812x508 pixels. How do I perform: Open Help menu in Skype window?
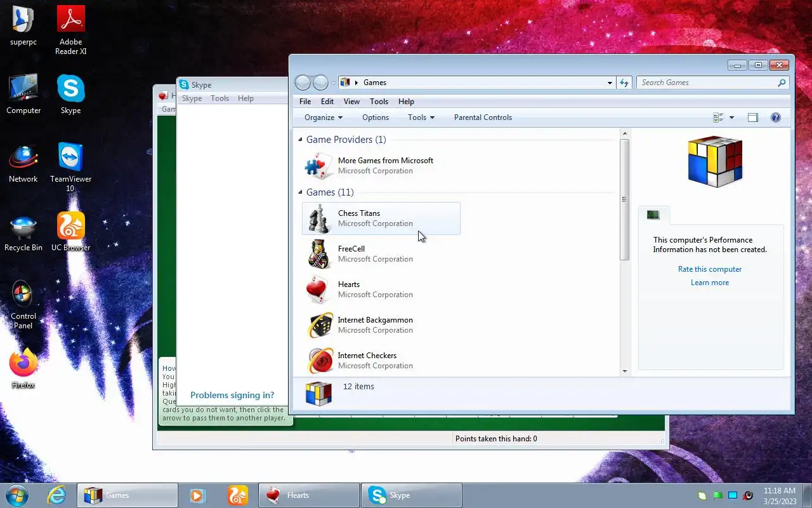(246, 98)
